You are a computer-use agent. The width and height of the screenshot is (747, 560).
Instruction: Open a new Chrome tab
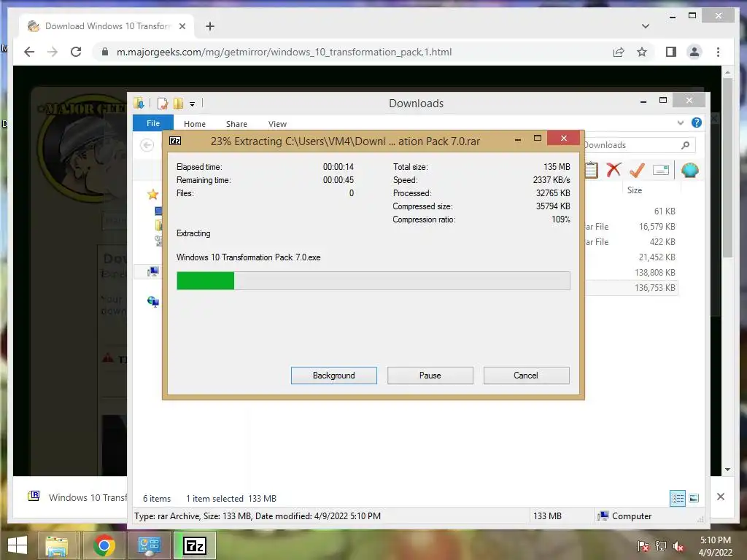tap(209, 26)
